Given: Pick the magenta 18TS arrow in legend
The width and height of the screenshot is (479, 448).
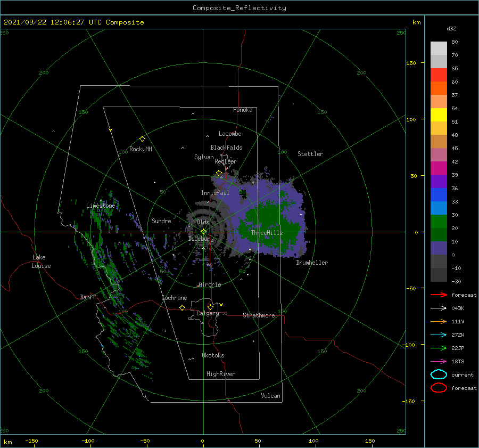Looking at the screenshot, I should tap(439, 362).
